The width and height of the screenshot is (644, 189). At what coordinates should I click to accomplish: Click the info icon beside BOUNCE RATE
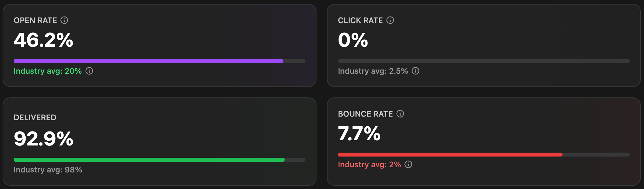pyautogui.click(x=400, y=114)
